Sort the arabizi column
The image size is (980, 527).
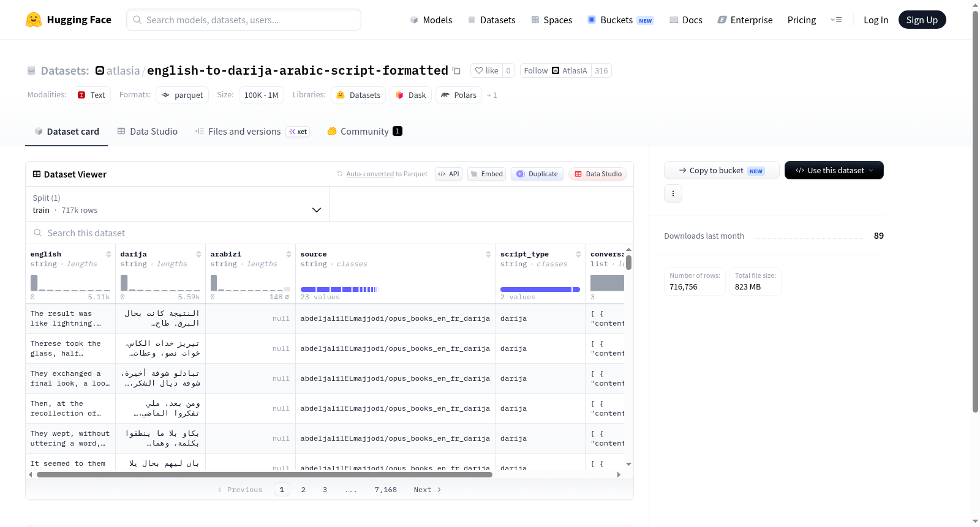point(288,254)
